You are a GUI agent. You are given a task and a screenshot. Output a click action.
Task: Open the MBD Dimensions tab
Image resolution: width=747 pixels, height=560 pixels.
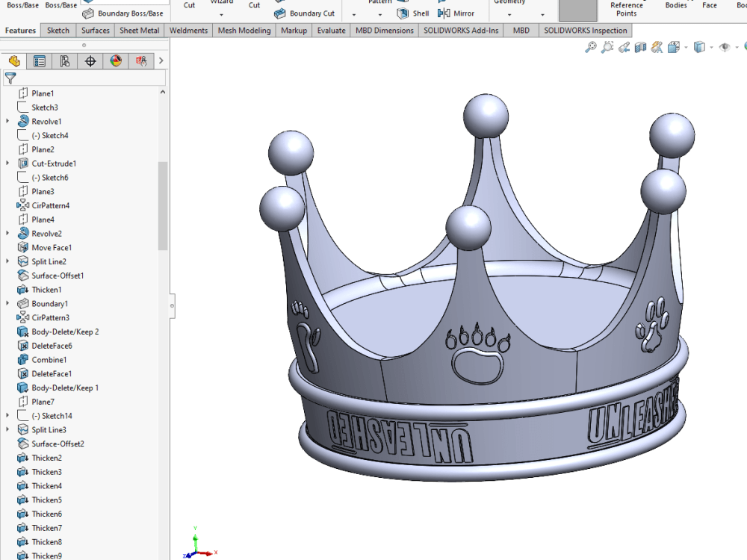point(385,31)
